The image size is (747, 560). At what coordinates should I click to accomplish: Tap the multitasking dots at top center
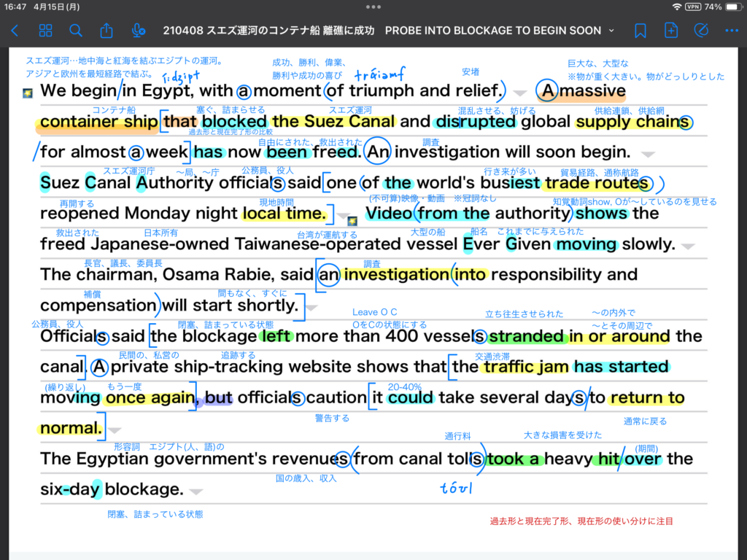pyautogui.click(x=373, y=7)
